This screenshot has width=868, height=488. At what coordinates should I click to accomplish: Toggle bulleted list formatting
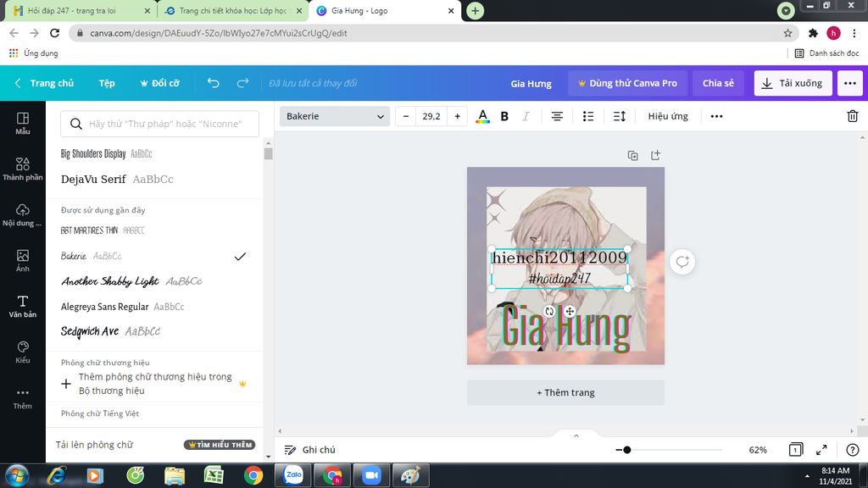click(588, 116)
